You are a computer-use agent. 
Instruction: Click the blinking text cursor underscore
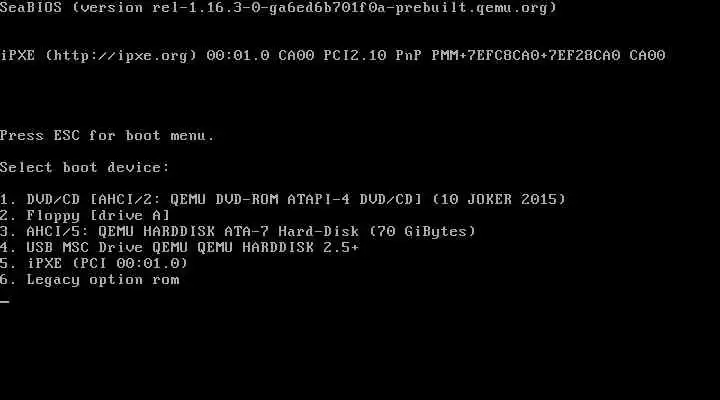tap(5, 301)
